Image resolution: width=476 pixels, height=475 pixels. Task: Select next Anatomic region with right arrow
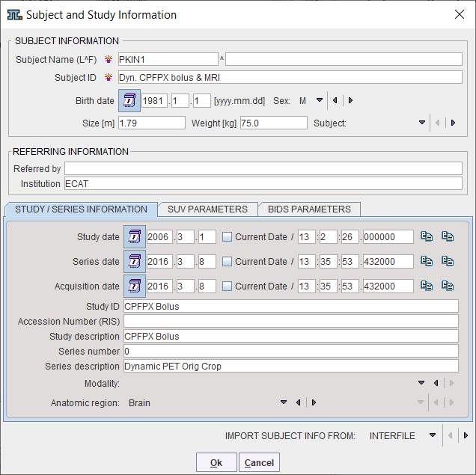(314, 402)
